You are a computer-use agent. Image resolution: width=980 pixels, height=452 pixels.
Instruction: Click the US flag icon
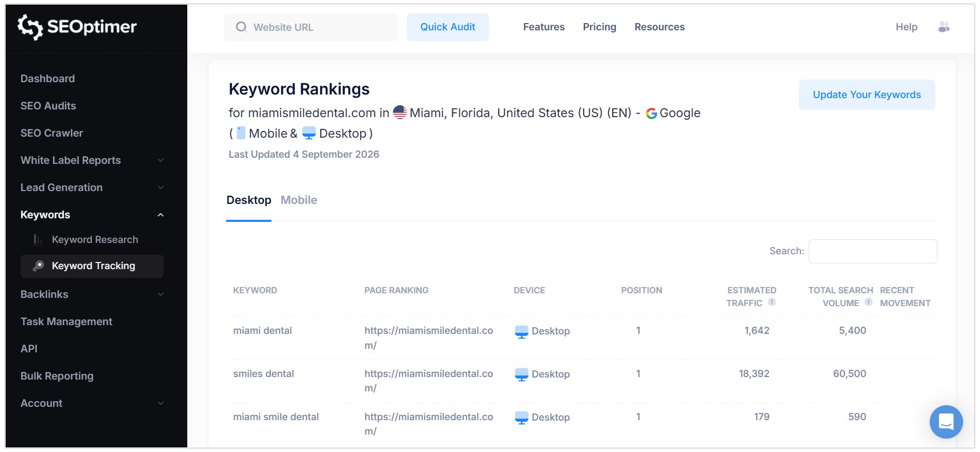pyautogui.click(x=400, y=112)
